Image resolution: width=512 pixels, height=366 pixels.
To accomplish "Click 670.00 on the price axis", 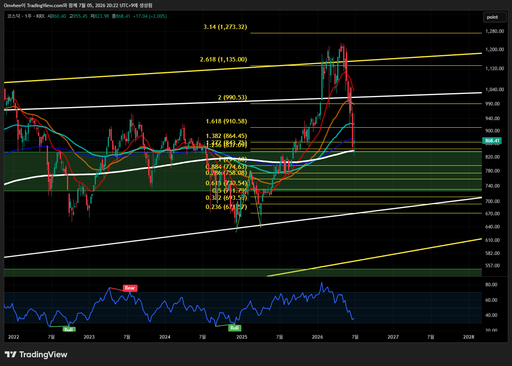I will pyautogui.click(x=492, y=213).
